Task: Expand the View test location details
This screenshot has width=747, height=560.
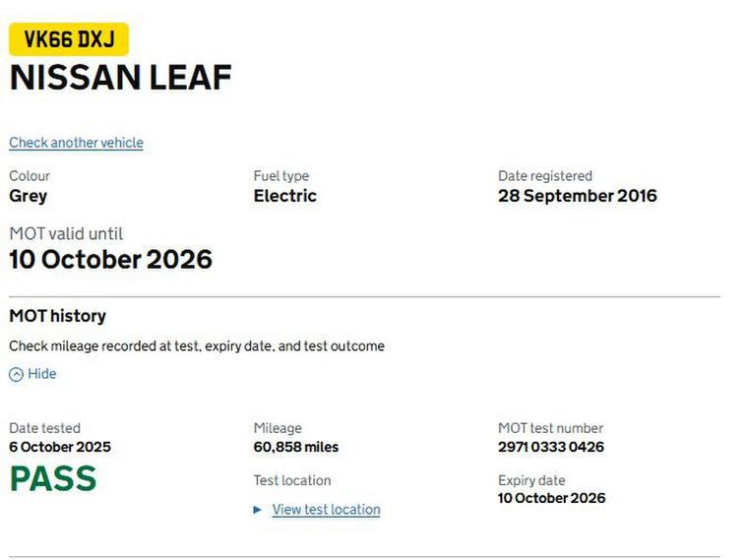Action: tap(326, 510)
